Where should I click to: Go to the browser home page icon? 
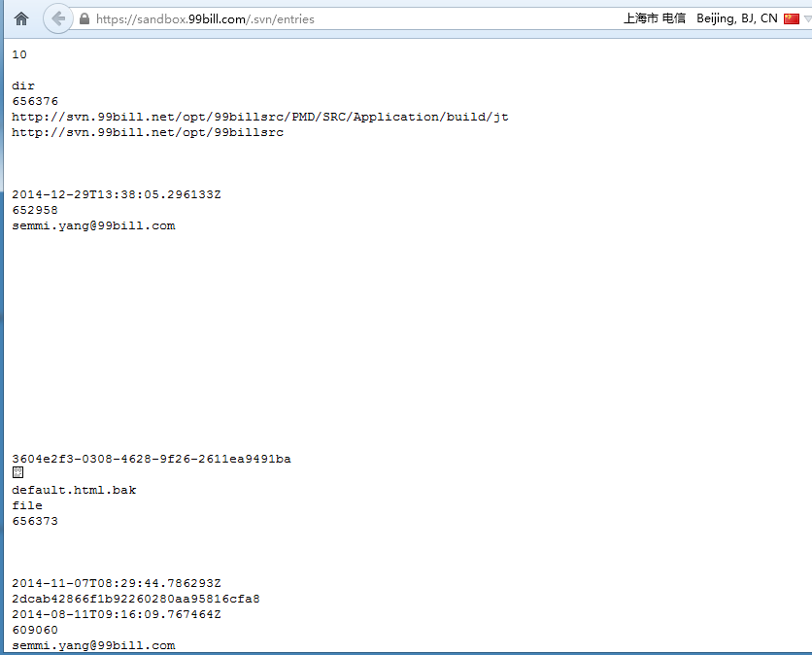(21, 19)
